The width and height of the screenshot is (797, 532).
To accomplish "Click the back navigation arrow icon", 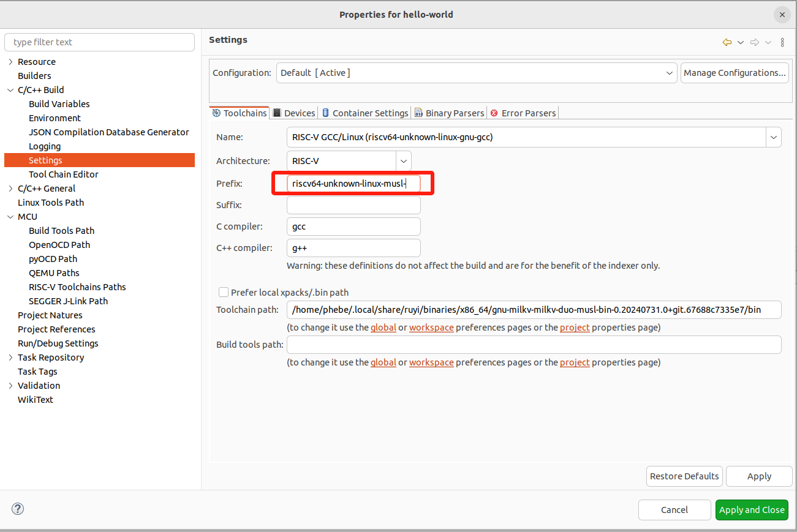I will 727,42.
